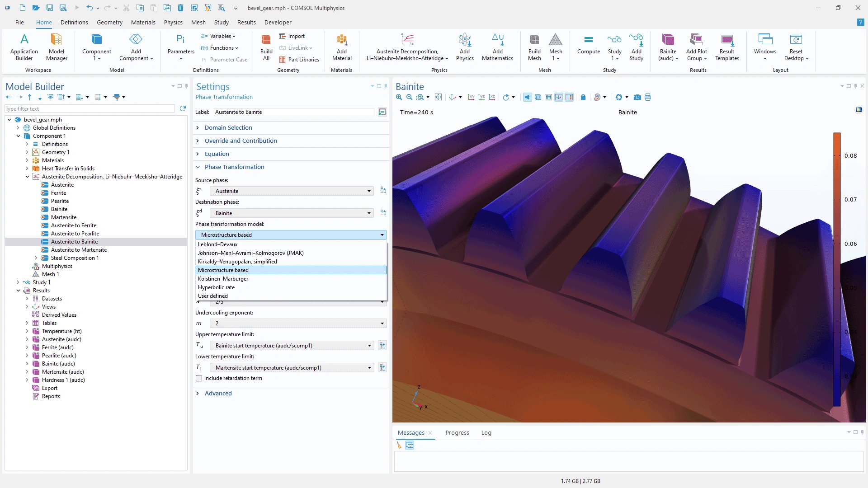868x488 pixels.
Task: Open the Destination phase dropdown
Action: click(292, 213)
